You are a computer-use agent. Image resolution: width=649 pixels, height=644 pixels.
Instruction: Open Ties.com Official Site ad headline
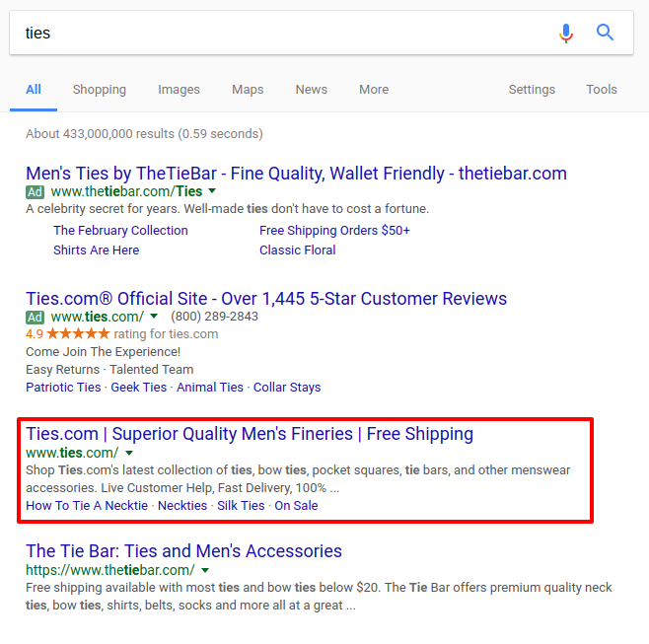pos(266,299)
